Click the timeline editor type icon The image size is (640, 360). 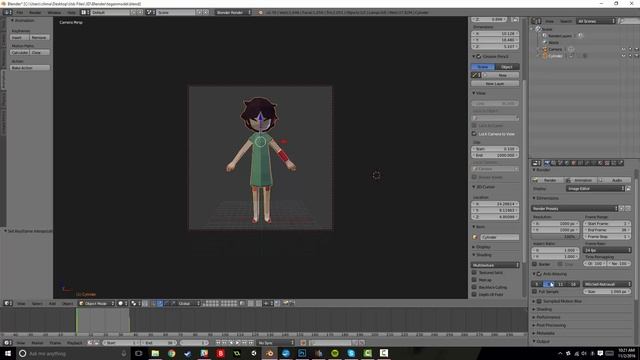click(x=7, y=343)
